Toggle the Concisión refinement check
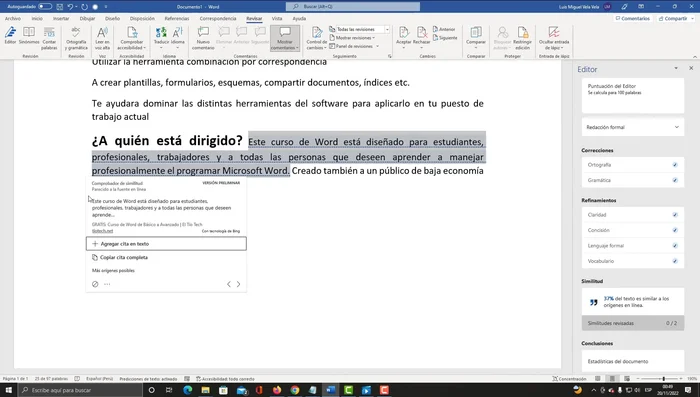 point(675,230)
